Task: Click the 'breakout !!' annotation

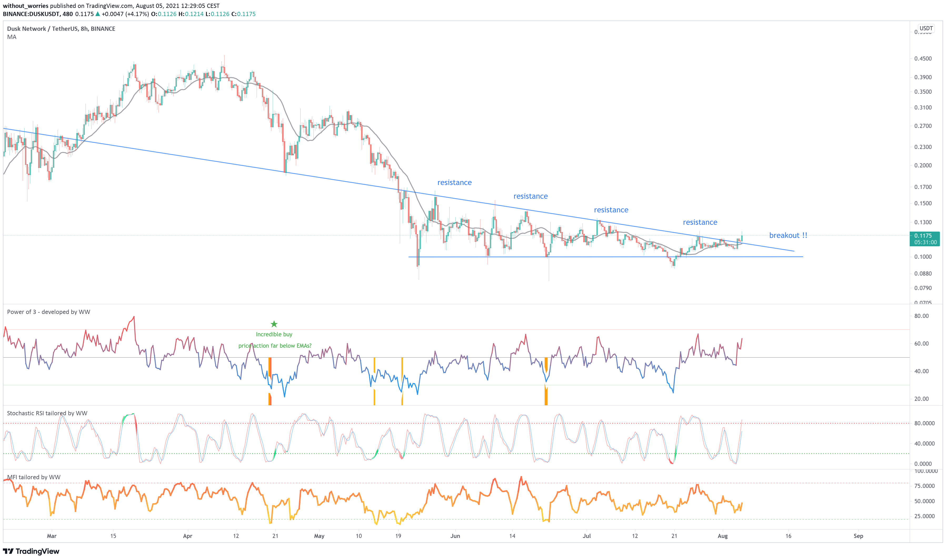Action: tap(788, 236)
